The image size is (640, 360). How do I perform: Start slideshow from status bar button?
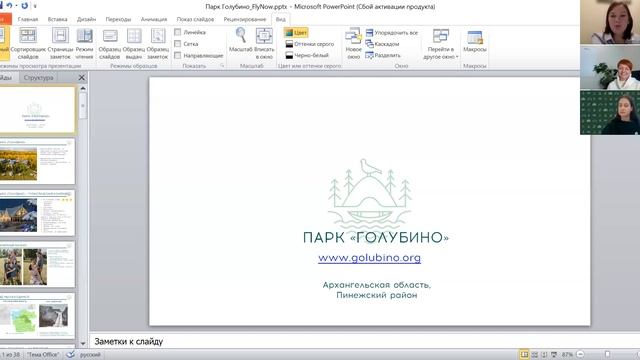coord(554,354)
